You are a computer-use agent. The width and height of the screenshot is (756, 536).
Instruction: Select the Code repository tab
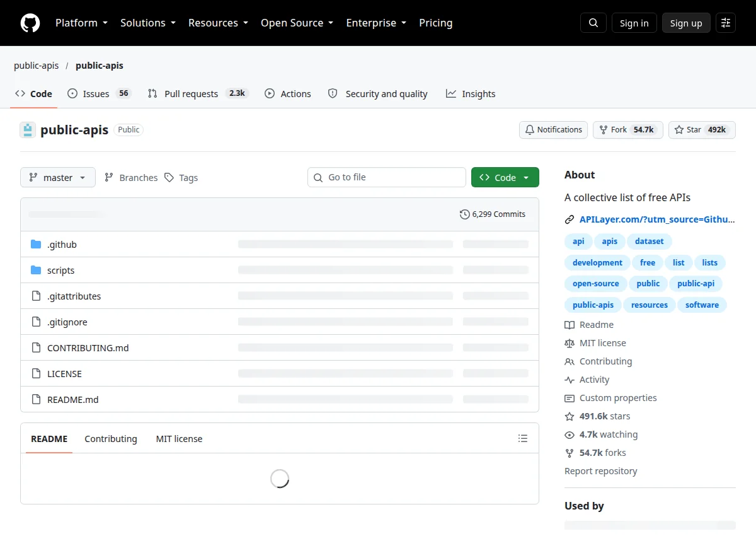[x=33, y=93]
